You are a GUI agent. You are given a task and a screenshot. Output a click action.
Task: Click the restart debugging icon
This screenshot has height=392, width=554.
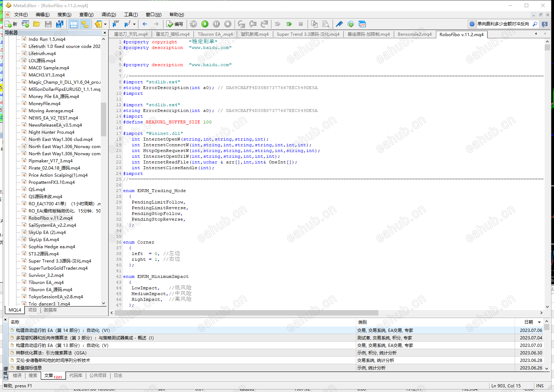(193, 24)
